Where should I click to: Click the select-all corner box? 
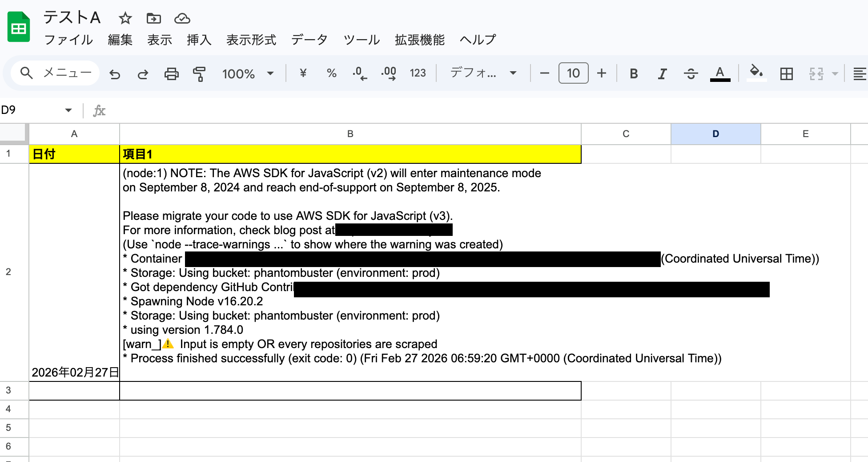pyautogui.click(x=13, y=134)
